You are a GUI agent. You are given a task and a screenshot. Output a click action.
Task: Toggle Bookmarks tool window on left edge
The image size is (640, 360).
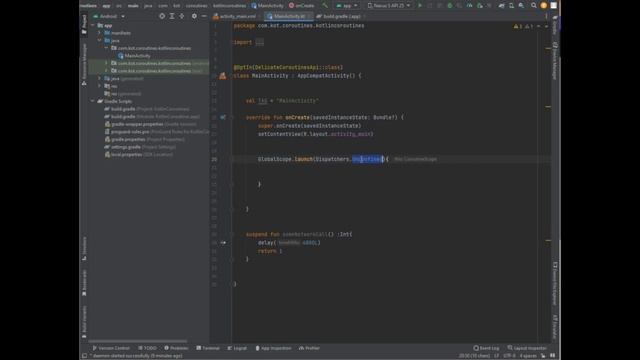point(84,282)
